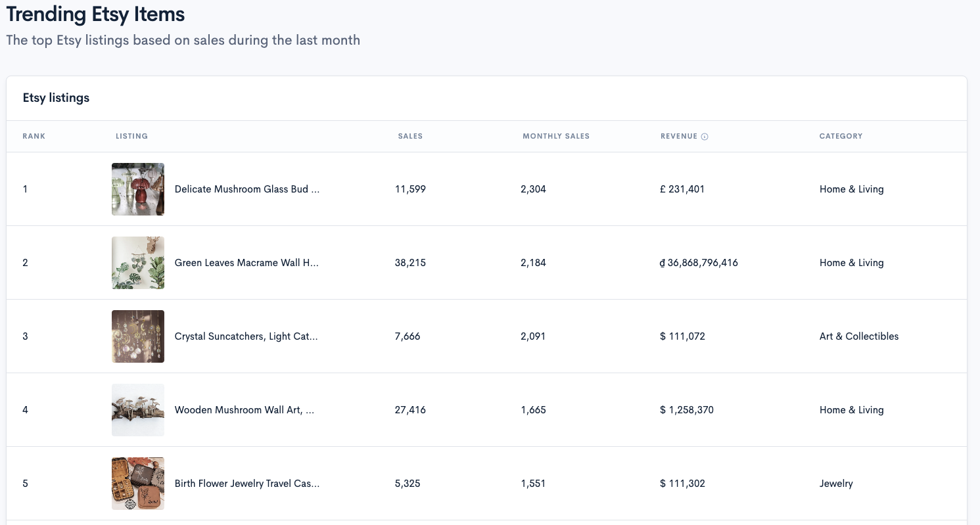Open the Delicate Mushroom Glass Bud listing title
The image size is (980, 525).
pyautogui.click(x=247, y=189)
